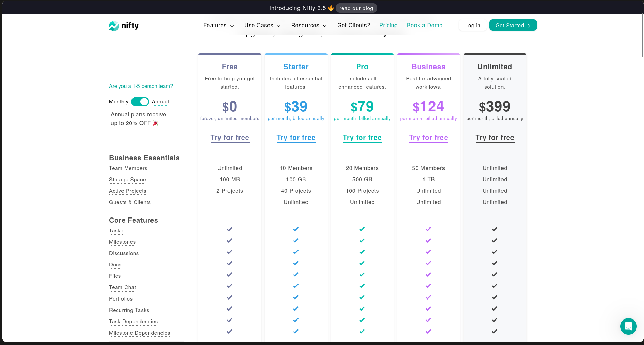Click the Pro plan checkmark for Discussions
Image resolution: width=644 pixels, height=345 pixels.
point(362,252)
